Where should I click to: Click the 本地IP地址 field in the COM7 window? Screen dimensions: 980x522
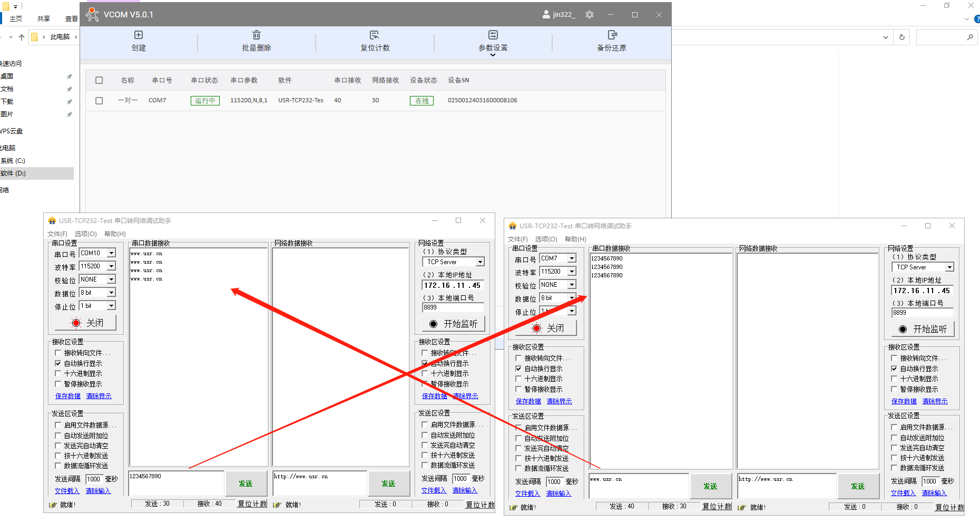[x=923, y=291]
